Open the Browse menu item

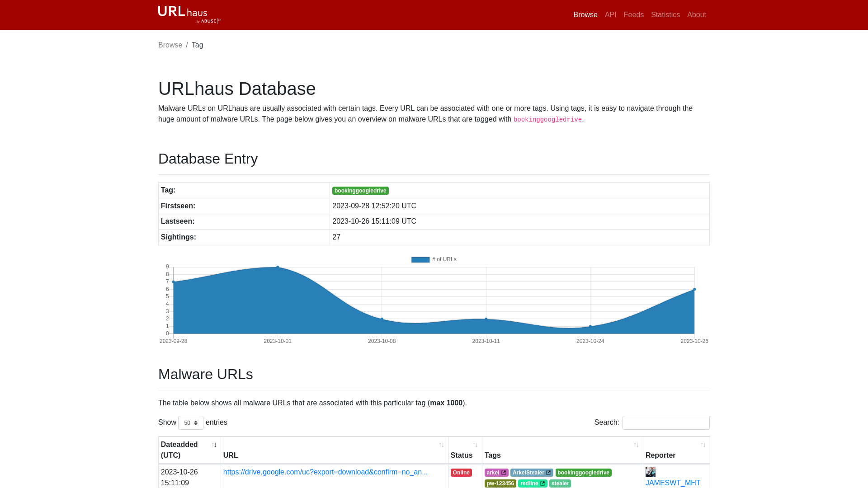[585, 15]
